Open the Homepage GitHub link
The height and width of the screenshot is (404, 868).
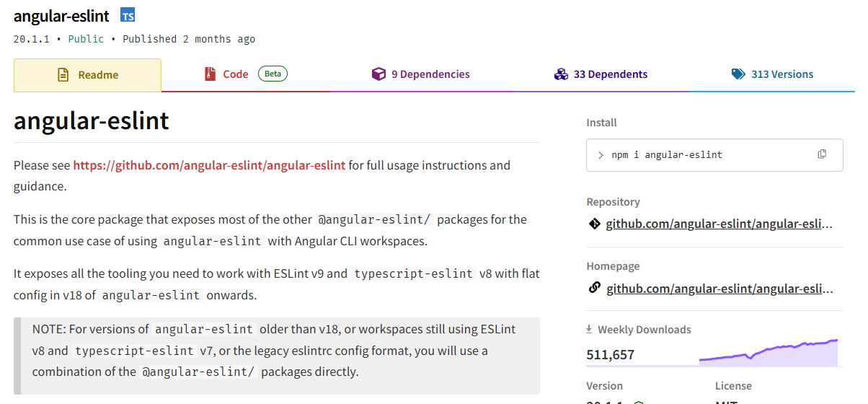point(719,289)
